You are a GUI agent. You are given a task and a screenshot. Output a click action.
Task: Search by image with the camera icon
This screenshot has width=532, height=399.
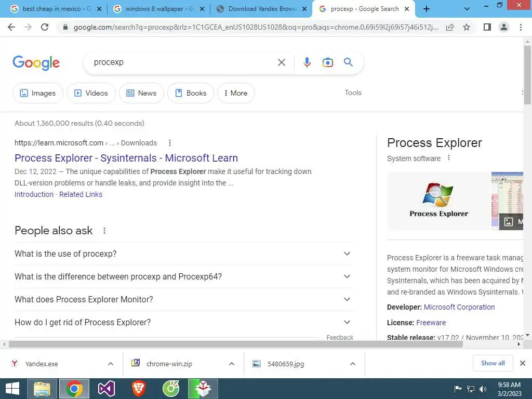[x=327, y=62]
